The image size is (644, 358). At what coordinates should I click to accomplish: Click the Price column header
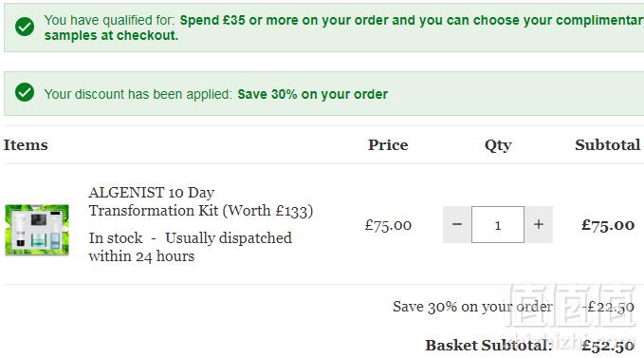tap(388, 144)
